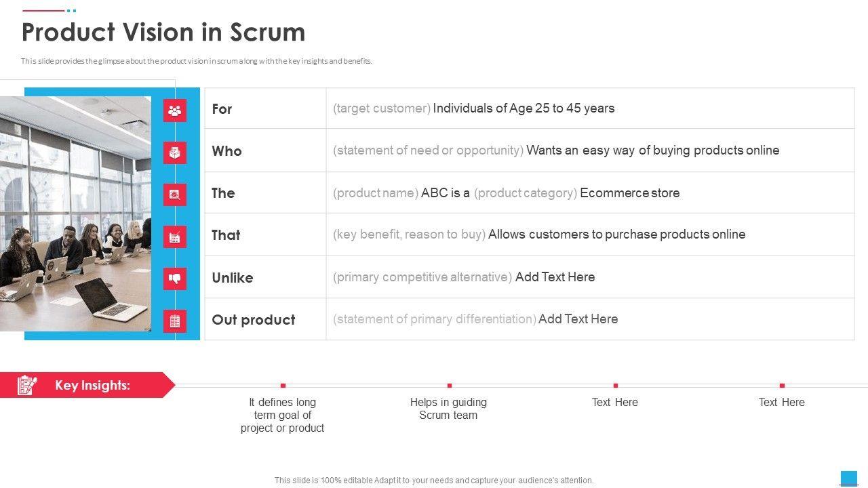Click the box icon beside Who
Image resolution: width=868 pixels, height=488 pixels.
175,152
